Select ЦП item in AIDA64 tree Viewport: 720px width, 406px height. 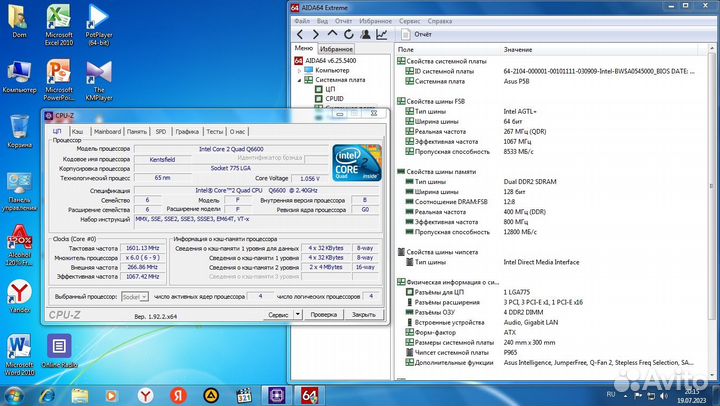pos(325,89)
